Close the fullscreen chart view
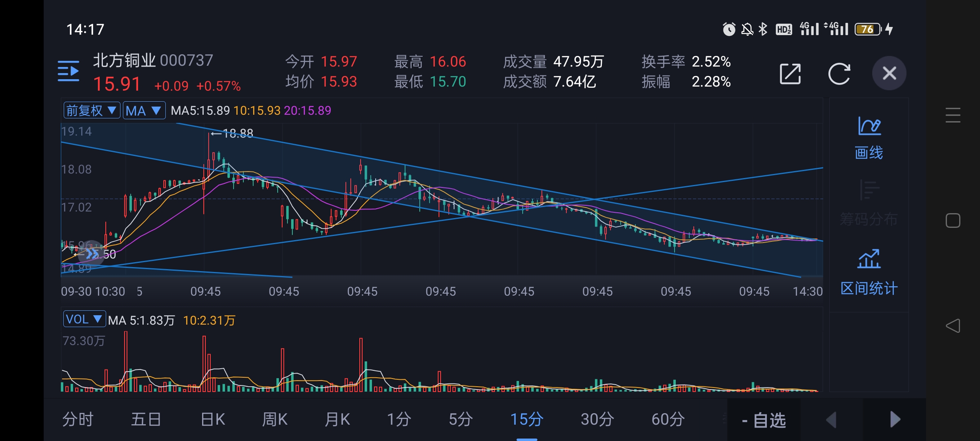 click(889, 73)
